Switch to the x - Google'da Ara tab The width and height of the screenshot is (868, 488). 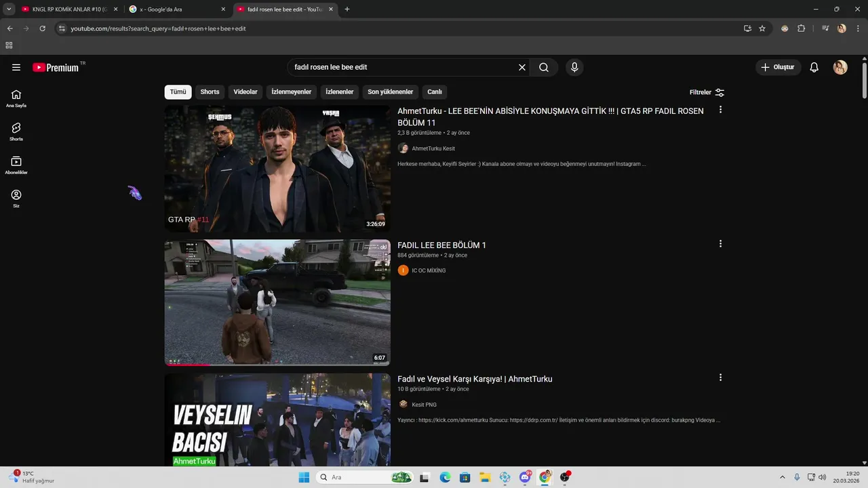(173, 9)
